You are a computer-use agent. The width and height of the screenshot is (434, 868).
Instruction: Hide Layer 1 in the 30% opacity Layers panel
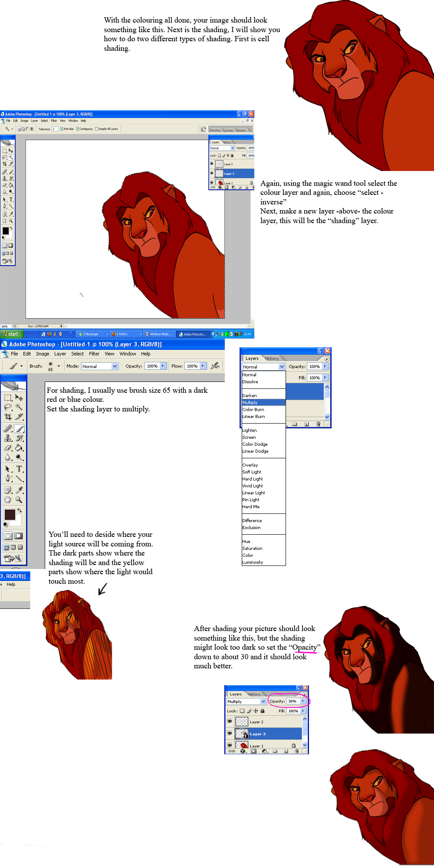[230, 745]
